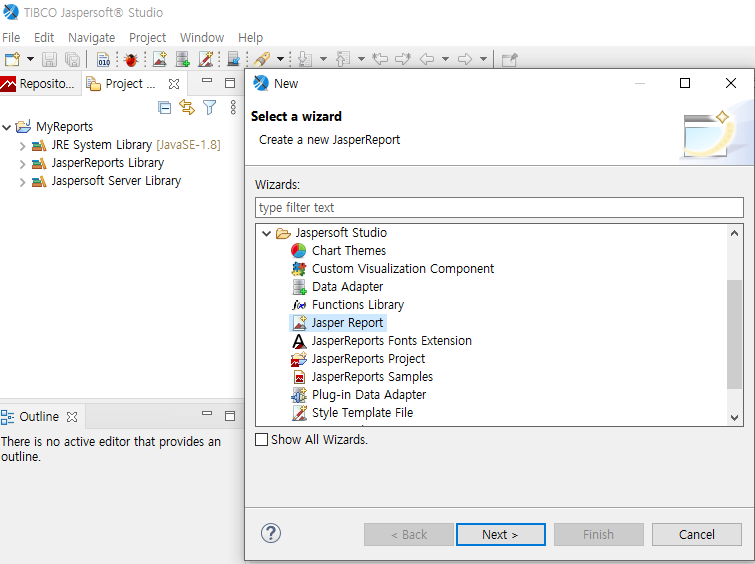Click the red bug debug icon
The height and width of the screenshot is (564, 755).
(x=131, y=59)
